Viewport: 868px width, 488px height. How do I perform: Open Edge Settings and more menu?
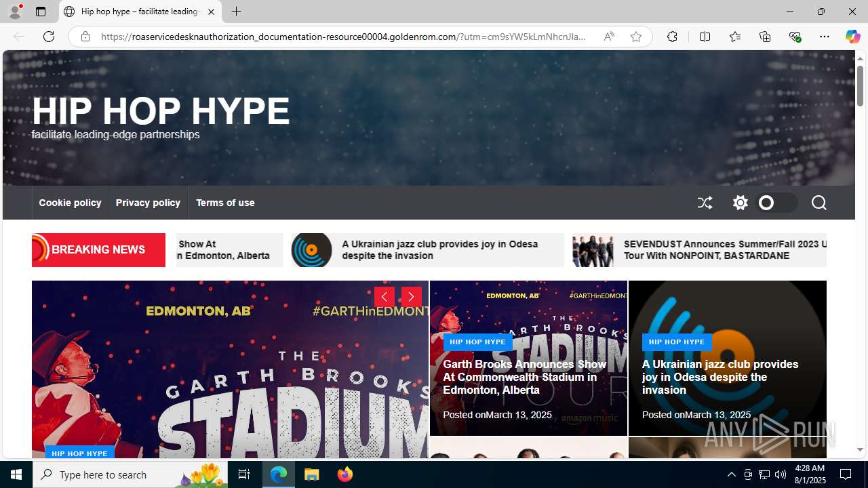coord(824,37)
